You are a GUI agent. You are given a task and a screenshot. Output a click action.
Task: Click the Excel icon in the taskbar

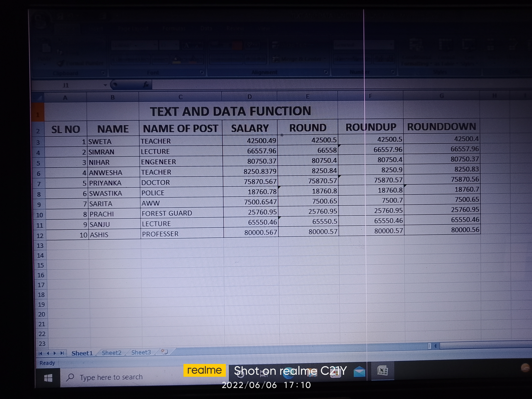[x=382, y=371]
